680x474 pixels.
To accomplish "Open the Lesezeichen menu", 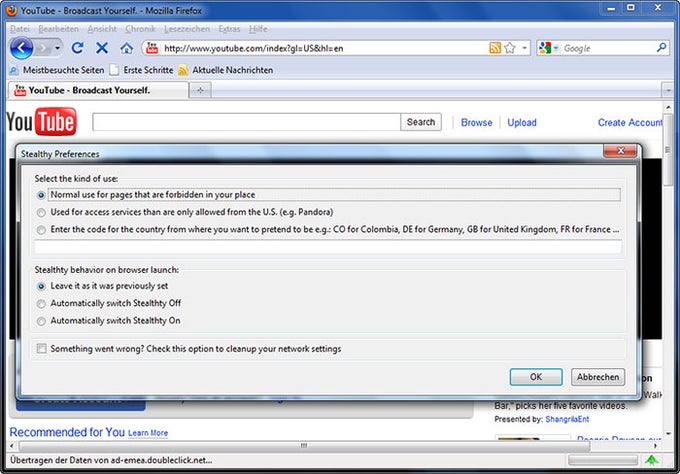I will (x=187, y=29).
